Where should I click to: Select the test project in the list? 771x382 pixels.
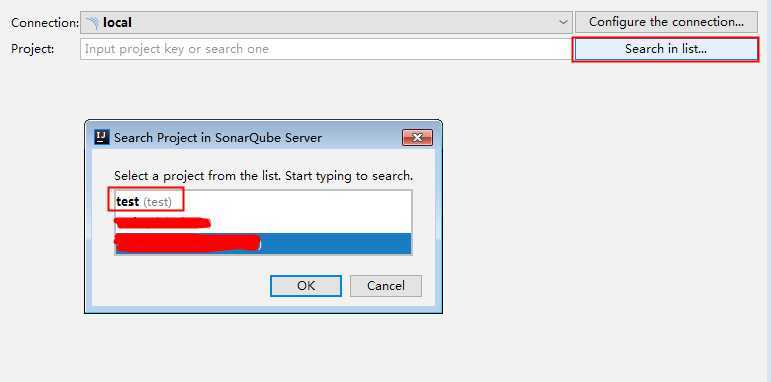click(x=263, y=202)
